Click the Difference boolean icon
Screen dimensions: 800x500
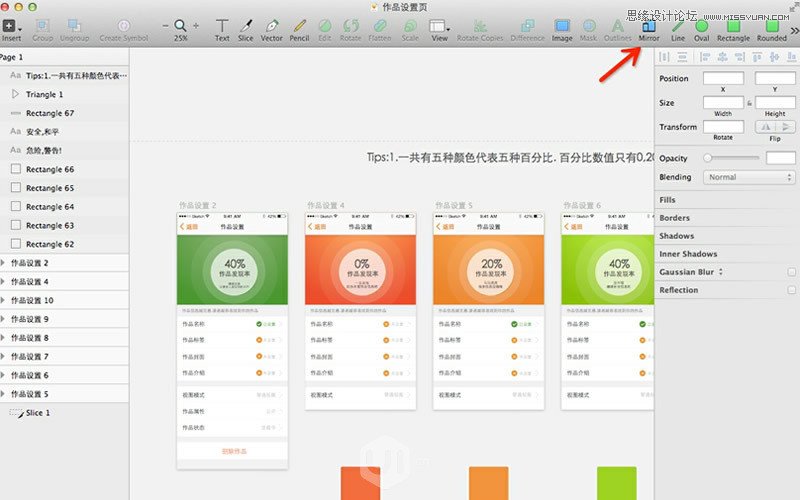pyautogui.click(x=528, y=26)
